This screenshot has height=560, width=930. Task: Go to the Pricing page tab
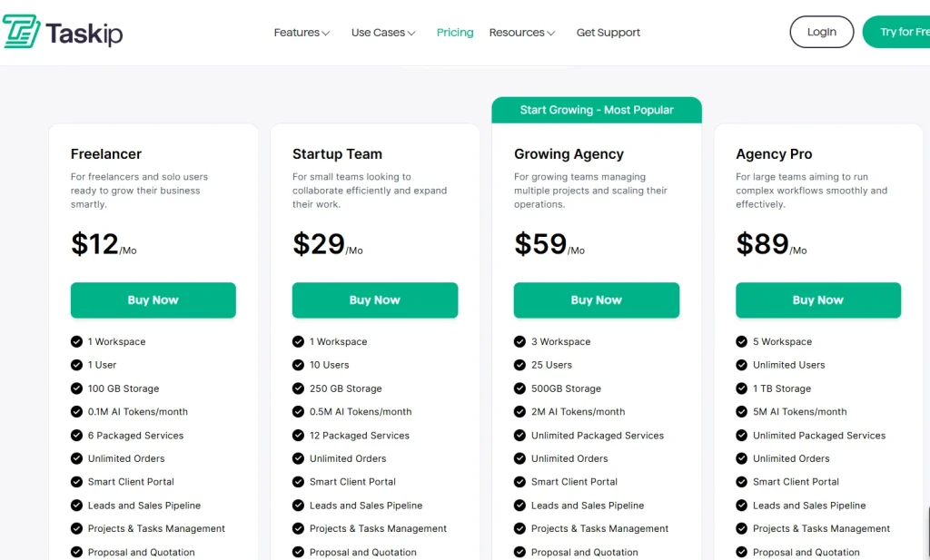pos(455,33)
